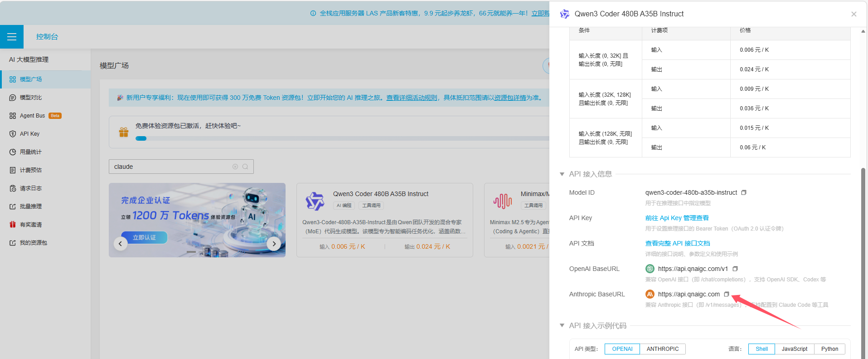Screen dimensions: 868x359
Task: Show the previous carousel banner
Action: coord(120,244)
